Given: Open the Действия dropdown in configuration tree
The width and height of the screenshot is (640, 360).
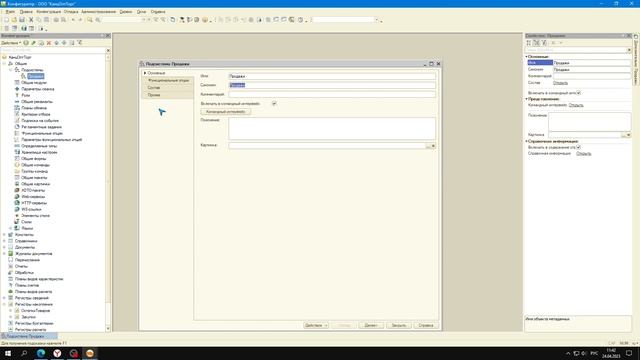Looking at the screenshot, I should 11,43.
